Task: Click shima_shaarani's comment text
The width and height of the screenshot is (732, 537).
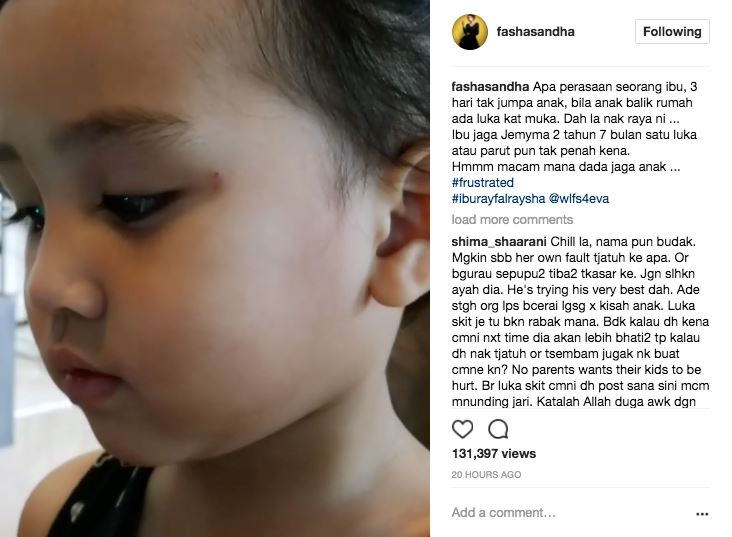Action: 580,322
